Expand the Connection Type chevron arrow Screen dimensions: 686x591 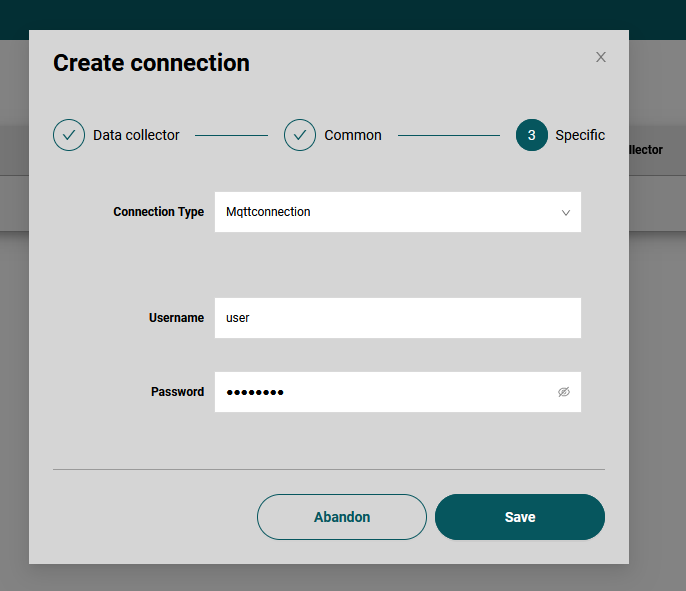point(565,213)
